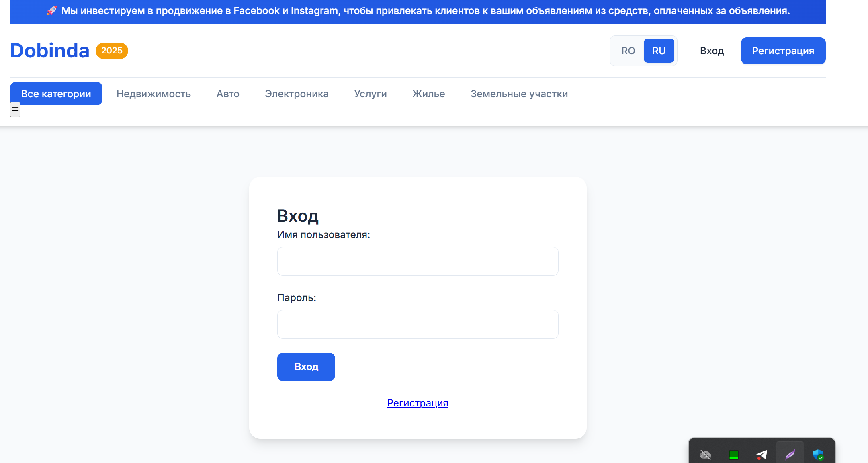Open the Земельные участки category
Viewport: 868px width, 463px height.
(519, 94)
